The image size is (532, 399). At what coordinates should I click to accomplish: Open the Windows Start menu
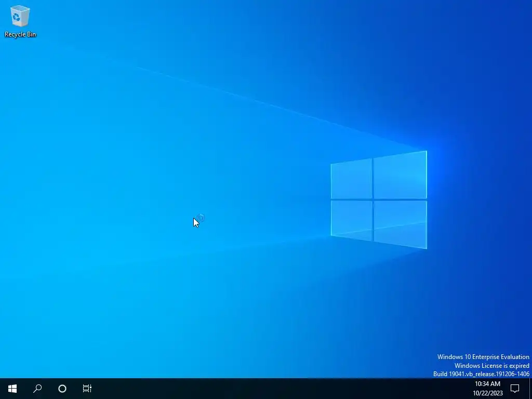point(12,389)
